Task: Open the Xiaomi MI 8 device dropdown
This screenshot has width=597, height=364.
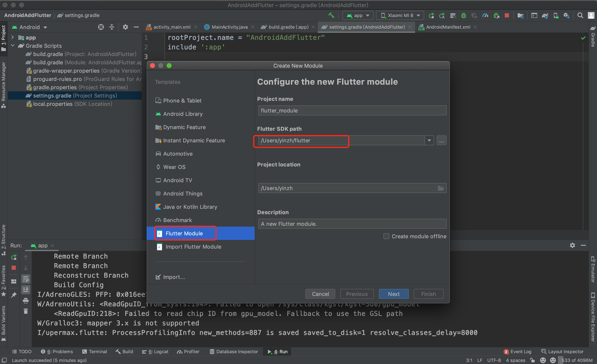Action: (x=400, y=16)
